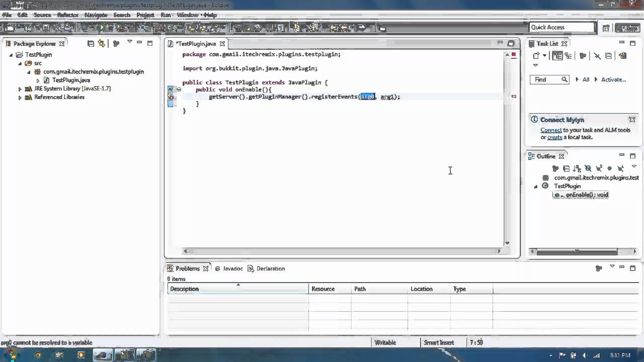Toggle Hide Static Members in Outline
This screenshot has height=362, width=644.
click(x=599, y=168)
